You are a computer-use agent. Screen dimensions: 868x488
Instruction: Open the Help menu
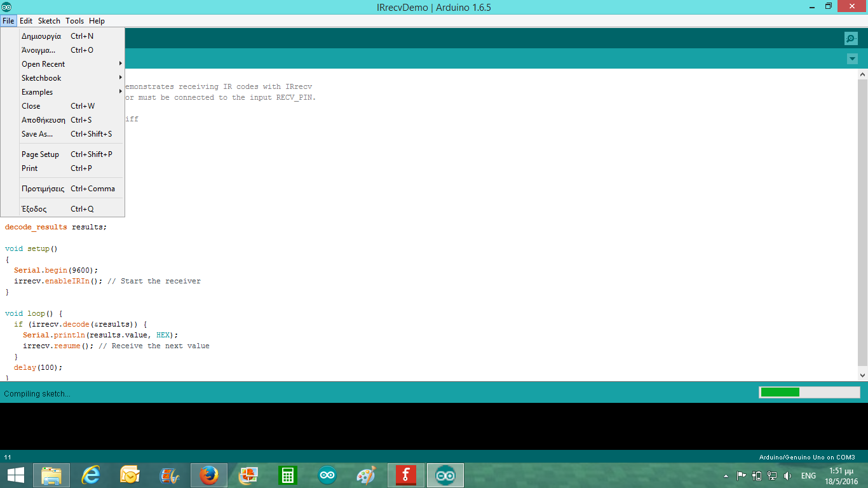pos(97,21)
